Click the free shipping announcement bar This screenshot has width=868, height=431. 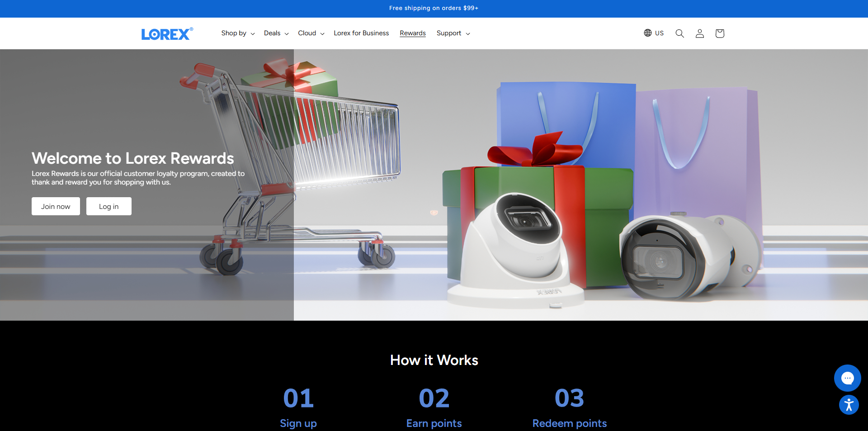[x=434, y=8]
